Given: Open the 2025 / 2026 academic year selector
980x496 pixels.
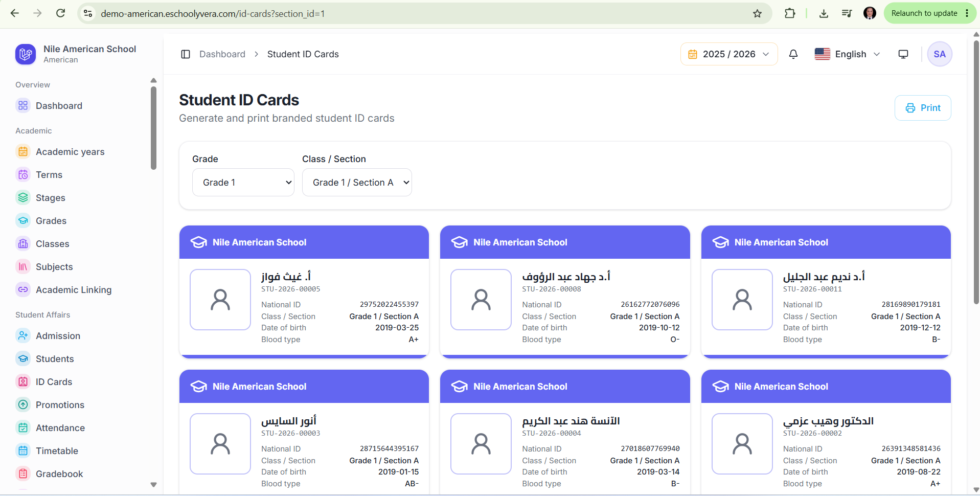Looking at the screenshot, I should click(729, 54).
